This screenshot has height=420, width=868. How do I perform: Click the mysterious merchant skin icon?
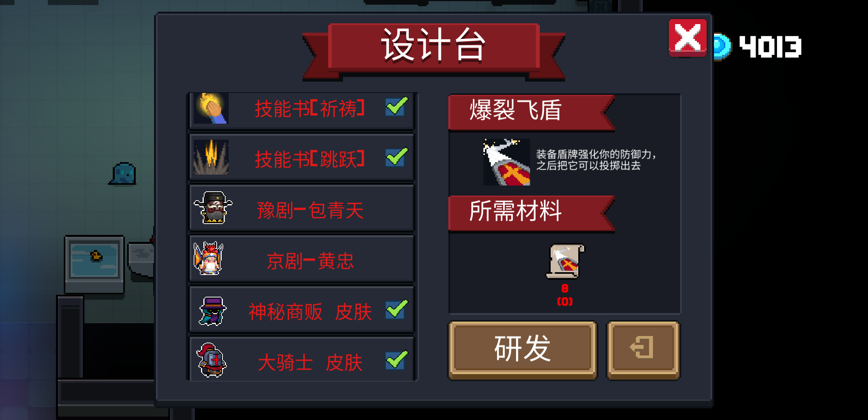(212, 311)
